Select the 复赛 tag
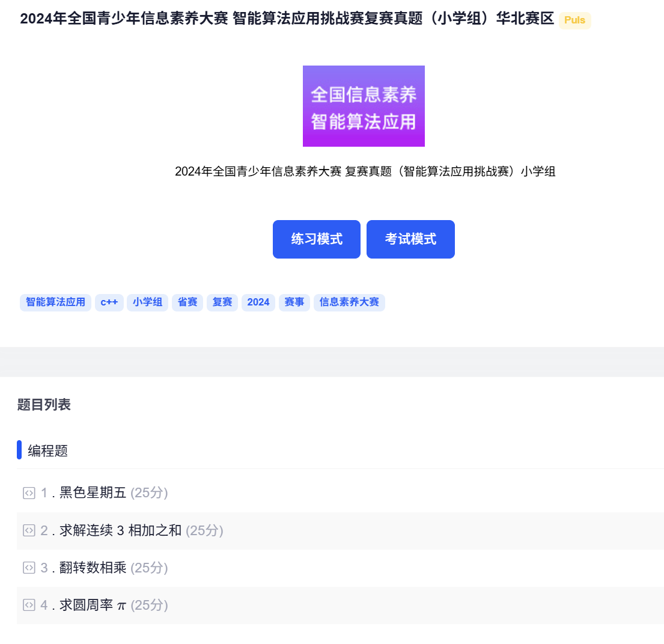The width and height of the screenshot is (664, 644). point(222,302)
